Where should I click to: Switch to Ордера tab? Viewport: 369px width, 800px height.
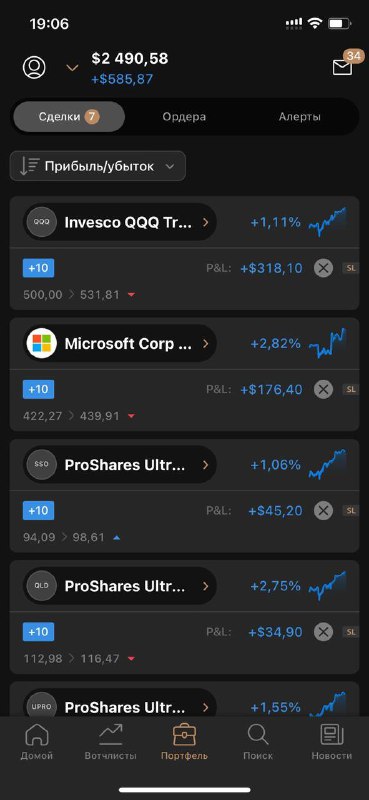click(184, 117)
